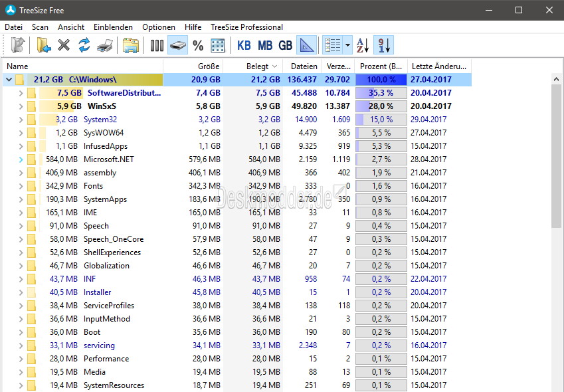Open the Einblenden menu
The height and width of the screenshot is (392, 564).
click(x=113, y=27)
